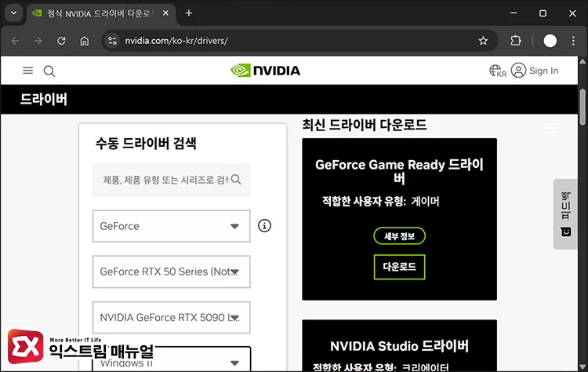Click the 수동 드라이버 검색 heading
Screen dimensions: 588x372
tap(146, 143)
